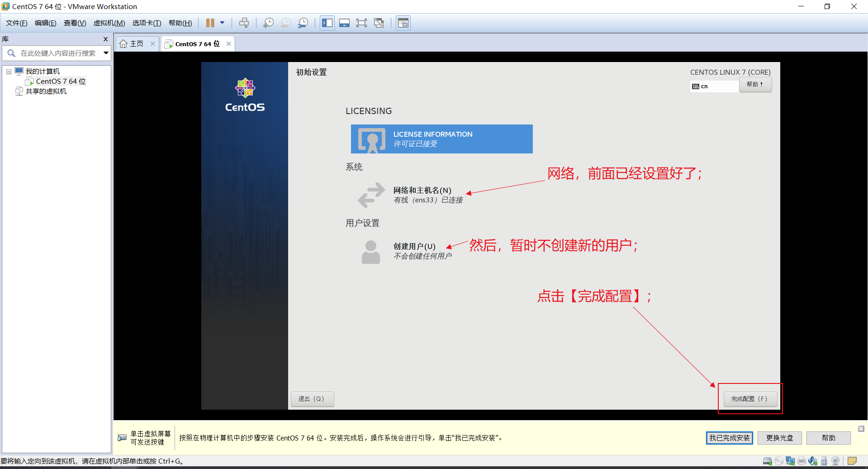
Task: Click the Unity mode icon
Action: [x=379, y=23]
